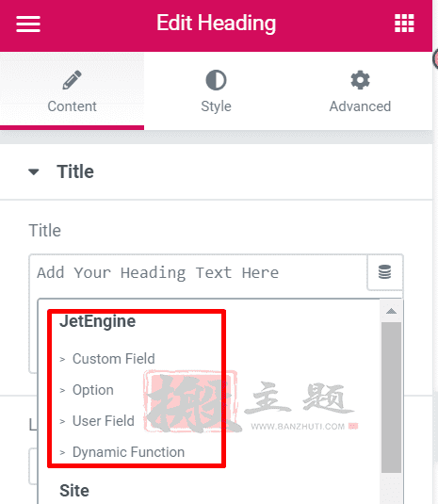Choose Custom Field dynamic tag
This screenshot has width=438, height=504.
114,359
